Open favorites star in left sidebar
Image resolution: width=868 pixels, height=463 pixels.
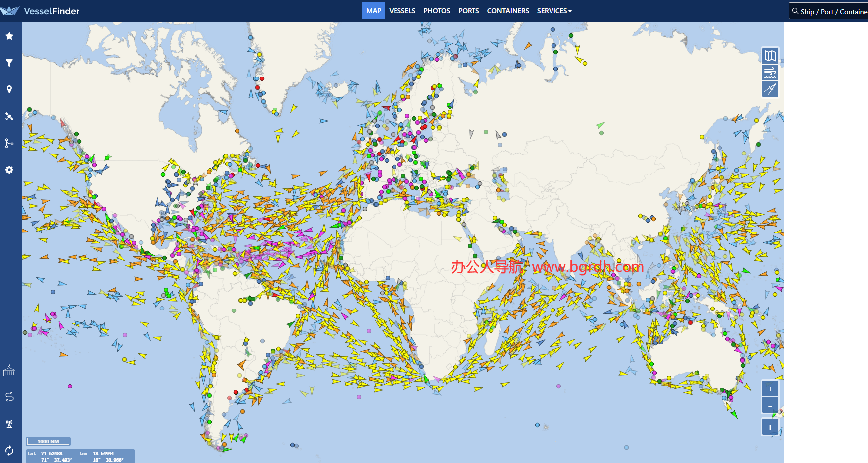click(x=9, y=36)
